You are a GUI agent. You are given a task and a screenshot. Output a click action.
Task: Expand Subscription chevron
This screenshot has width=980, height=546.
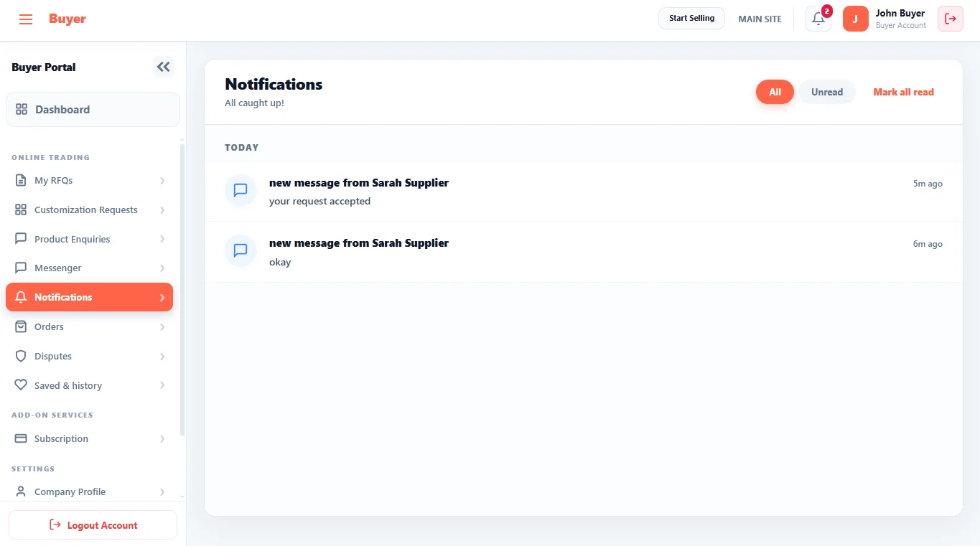(162, 439)
